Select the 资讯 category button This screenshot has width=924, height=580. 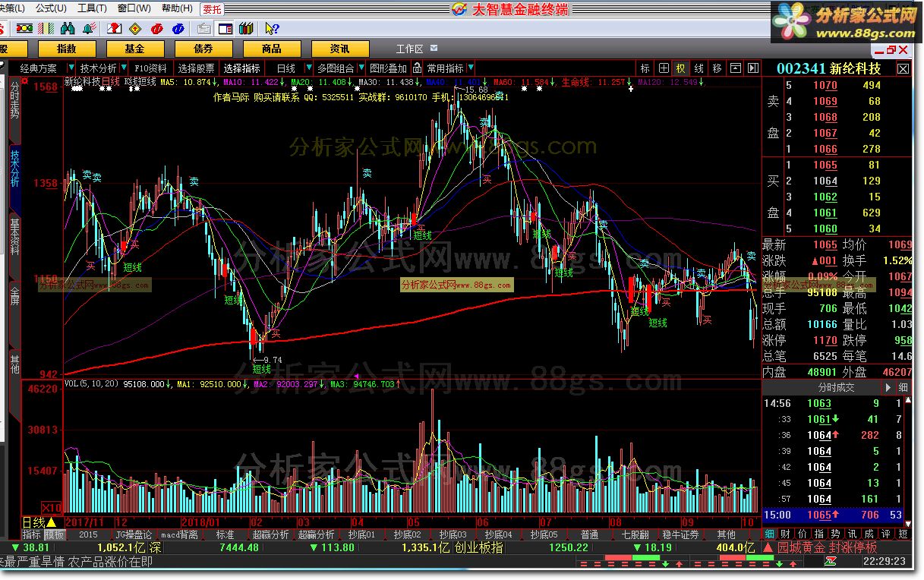point(339,49)
